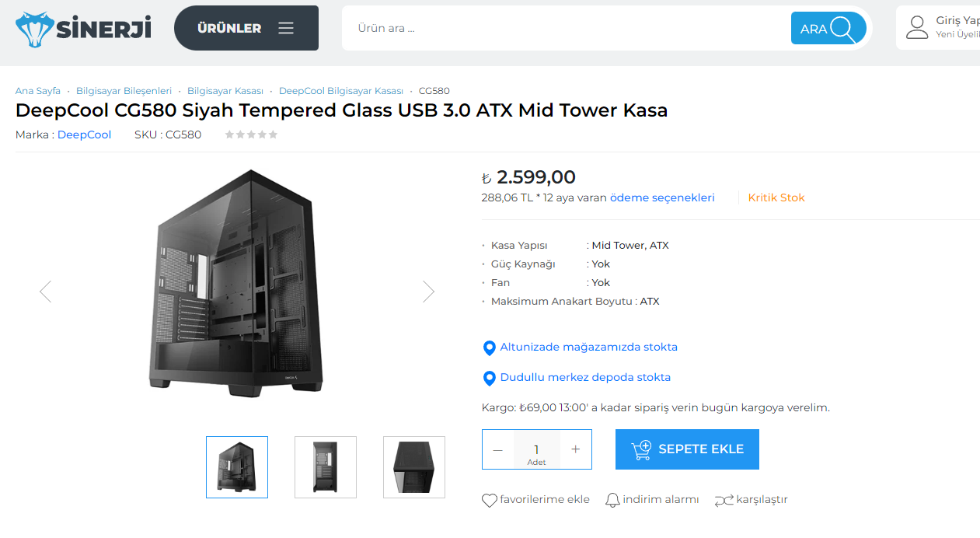Viewport: 980px width, 538px height.
Task: Click the ARA search button
Action: pyautogui.click(x=828, y=29)
